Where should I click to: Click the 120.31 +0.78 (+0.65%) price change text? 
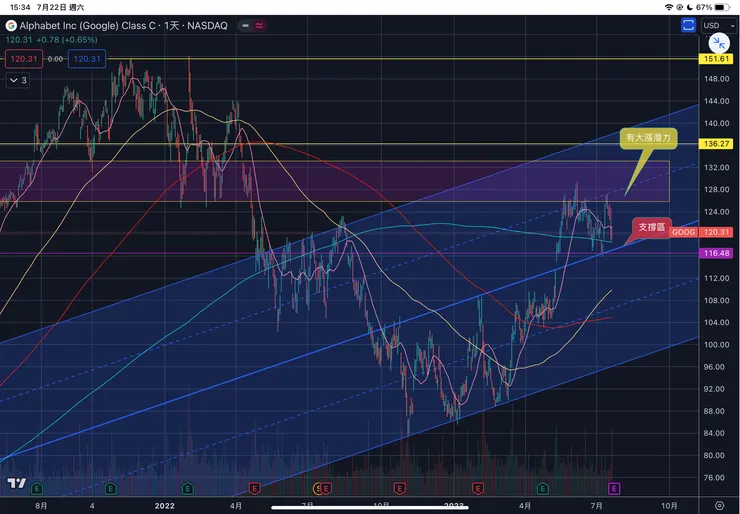[x=51, y=40]
